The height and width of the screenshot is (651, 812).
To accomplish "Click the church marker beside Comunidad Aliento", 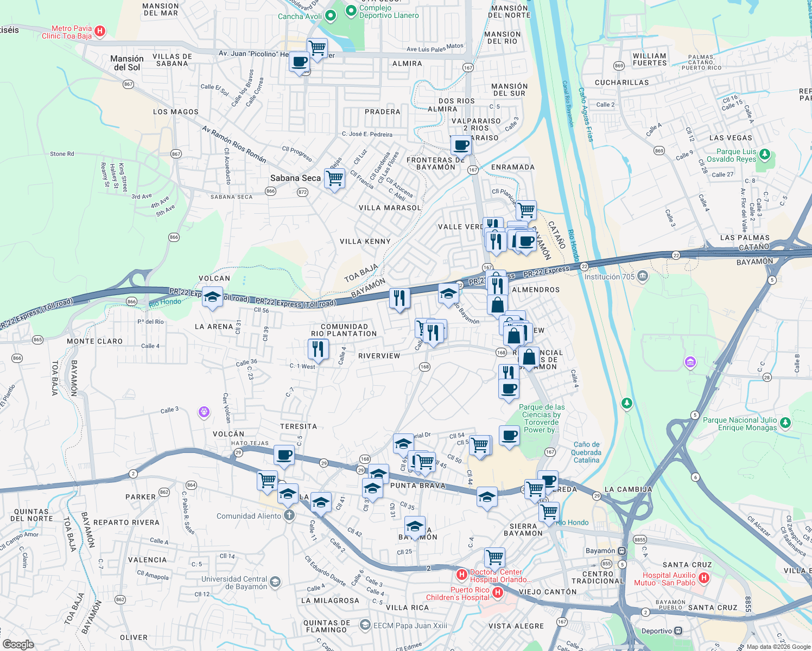I will click(x=289, y=515).
